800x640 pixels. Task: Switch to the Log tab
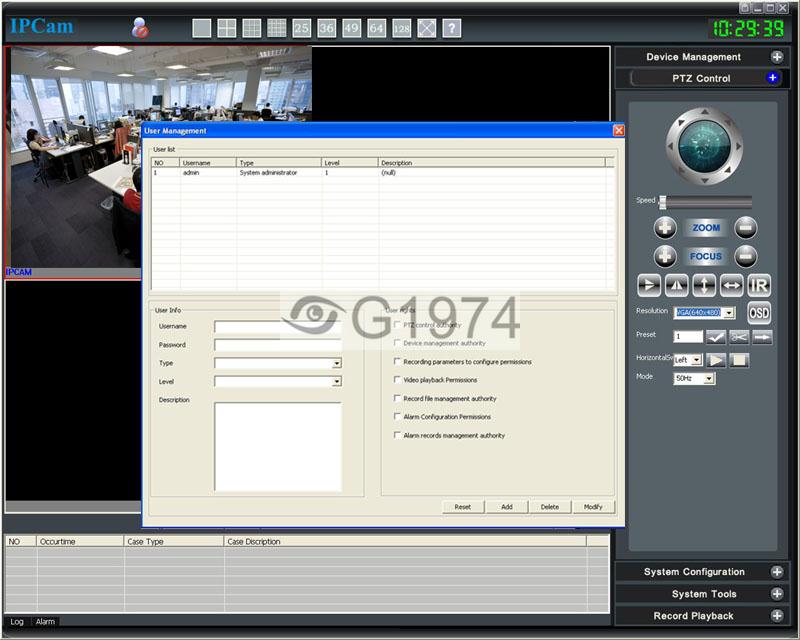(17, 622)
